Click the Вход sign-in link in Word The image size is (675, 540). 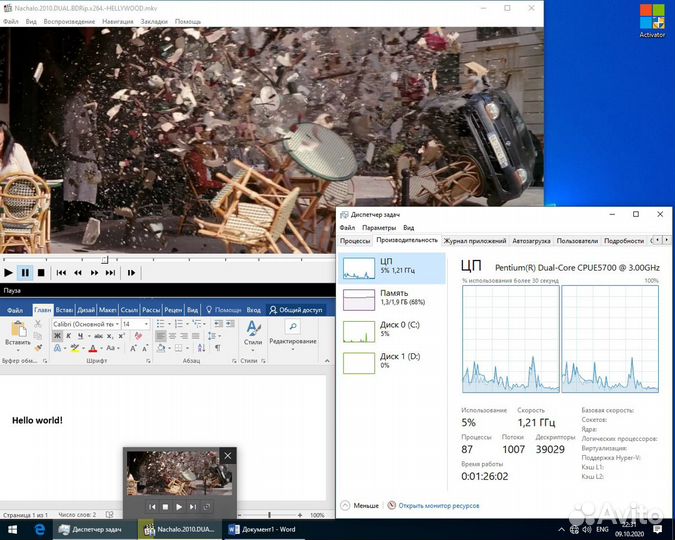(254, 310)
